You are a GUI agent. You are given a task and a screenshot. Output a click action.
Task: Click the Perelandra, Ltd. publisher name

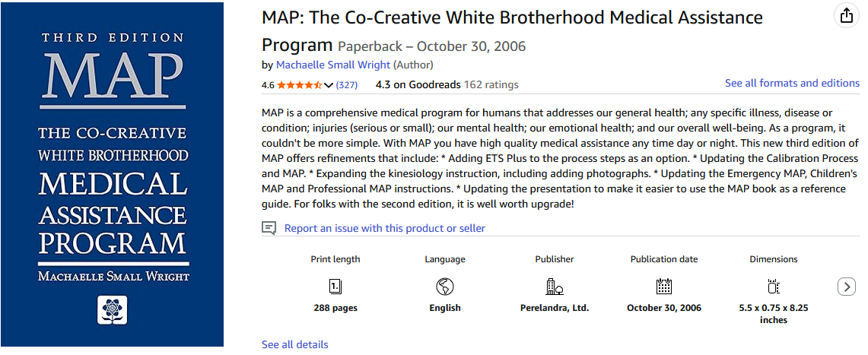point(555,308)
